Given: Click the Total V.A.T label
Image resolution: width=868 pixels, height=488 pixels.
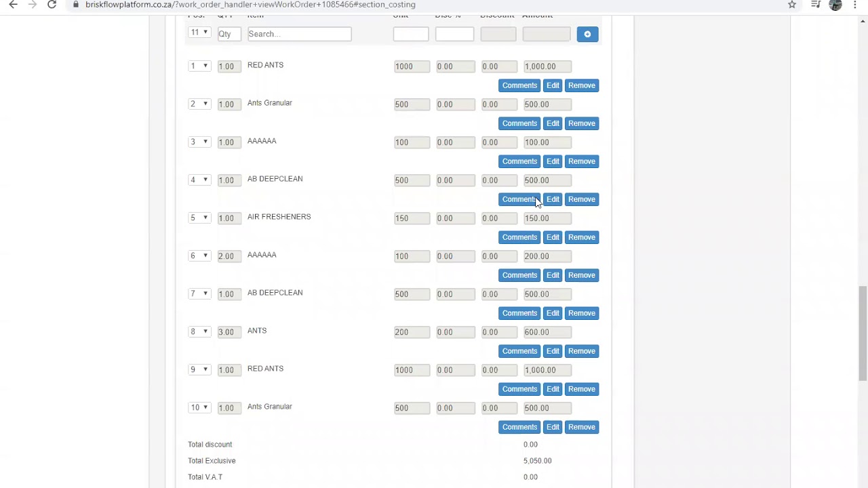Looking at the screenshot, I should pyautogui.click(x=205, y=477).
